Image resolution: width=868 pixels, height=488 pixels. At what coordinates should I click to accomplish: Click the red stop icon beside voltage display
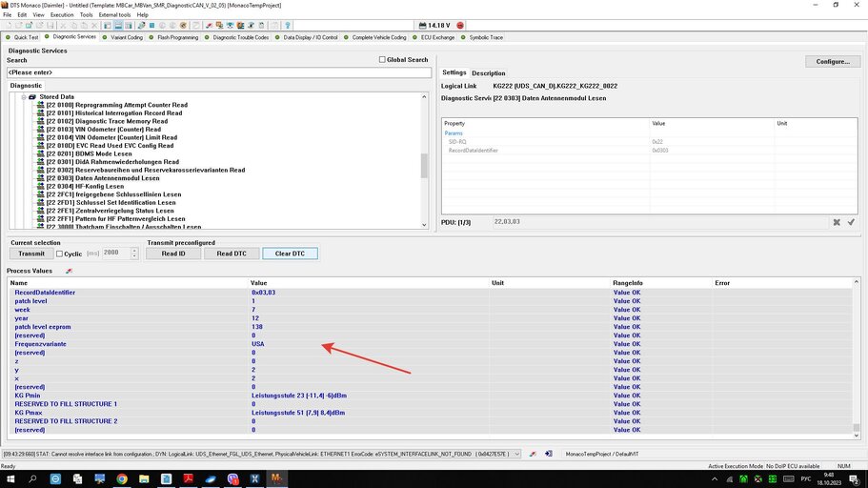tap(460, 25)
